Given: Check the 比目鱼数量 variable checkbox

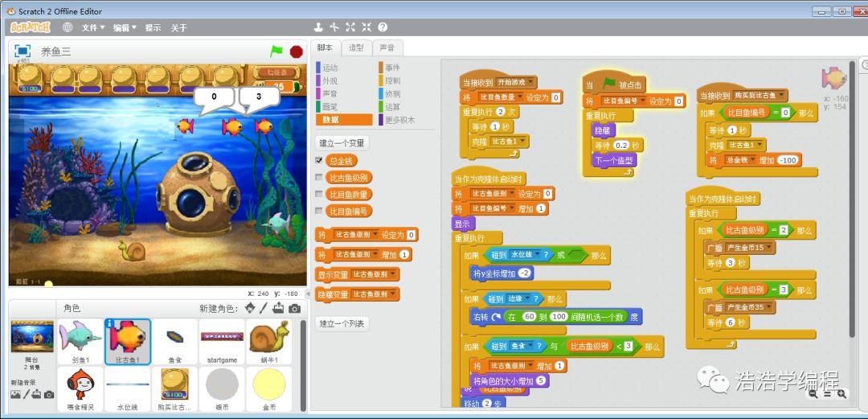Looking at the screenshot, I should point(319,194).
